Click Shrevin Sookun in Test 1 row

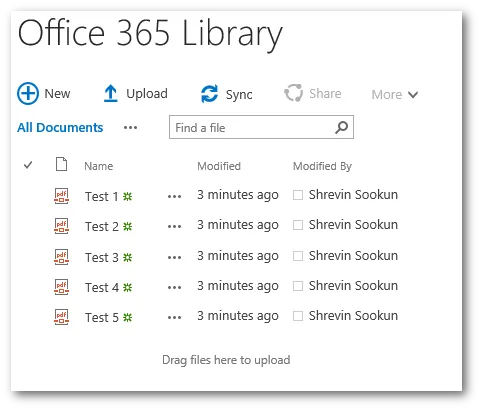(353, 195)
